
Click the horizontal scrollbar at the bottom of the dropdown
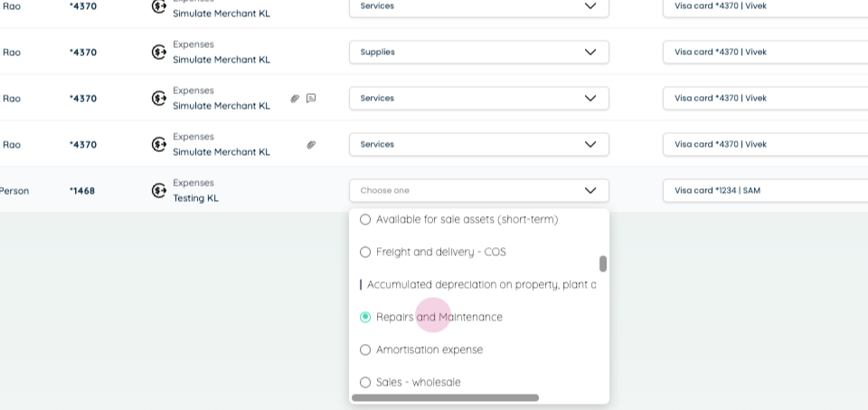pyautogui.click(x=445, y=398)
